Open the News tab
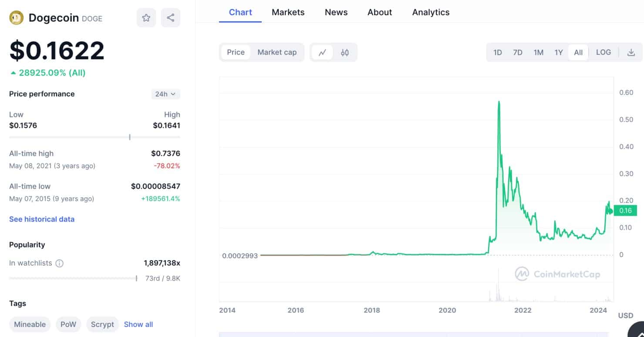Viewport: 644px width, 337px height. pos(336,12)
